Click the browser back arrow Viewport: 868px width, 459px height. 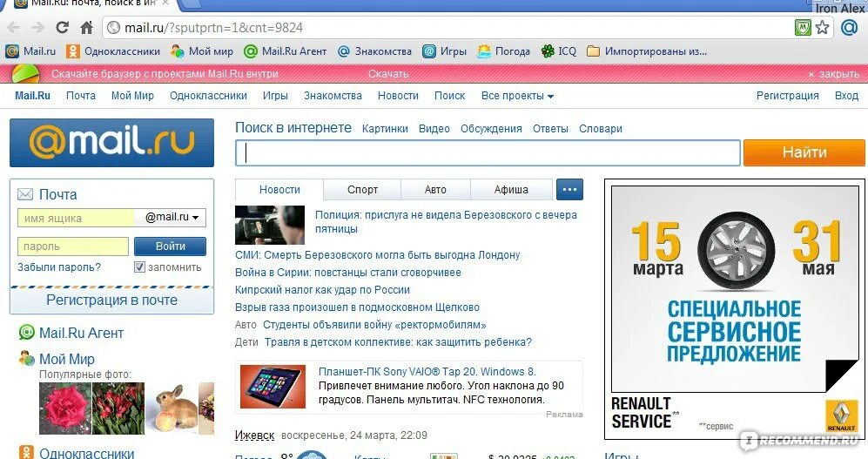[13, 28]
